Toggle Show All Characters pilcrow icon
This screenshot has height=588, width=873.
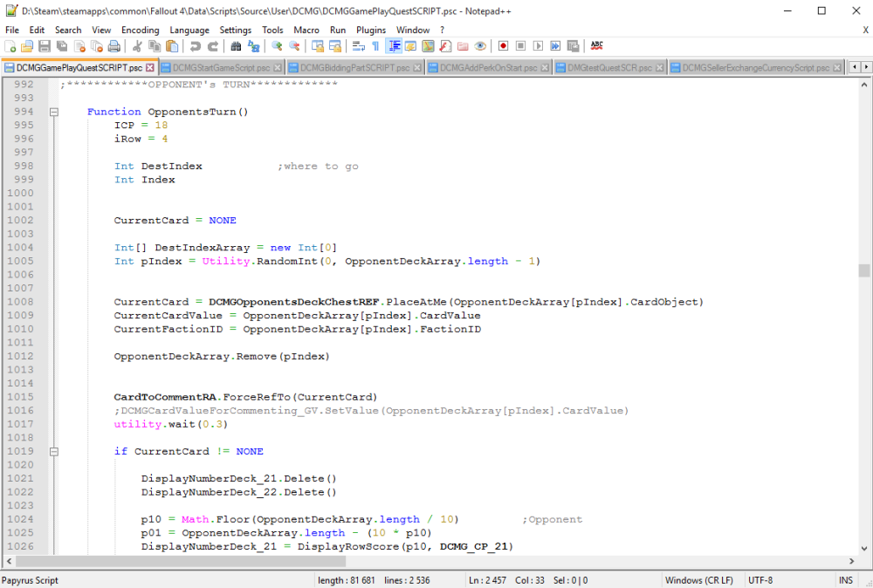click(375, 46)
